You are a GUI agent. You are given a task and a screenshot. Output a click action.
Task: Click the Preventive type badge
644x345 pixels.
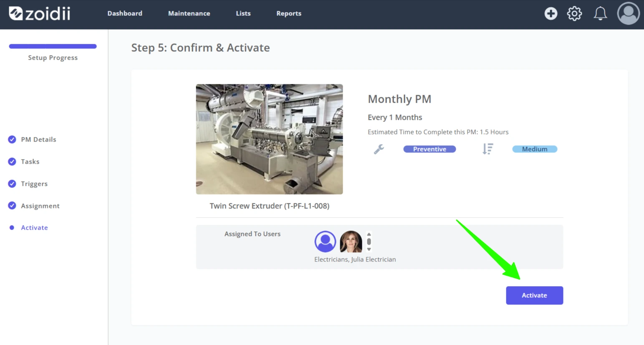pyautogui.click(x=429, y=149)
